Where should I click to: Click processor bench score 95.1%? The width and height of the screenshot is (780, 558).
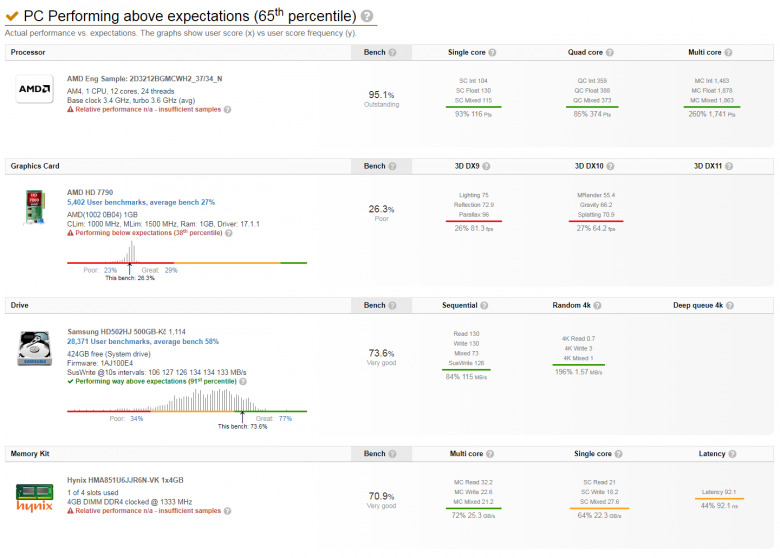point(382,94)
